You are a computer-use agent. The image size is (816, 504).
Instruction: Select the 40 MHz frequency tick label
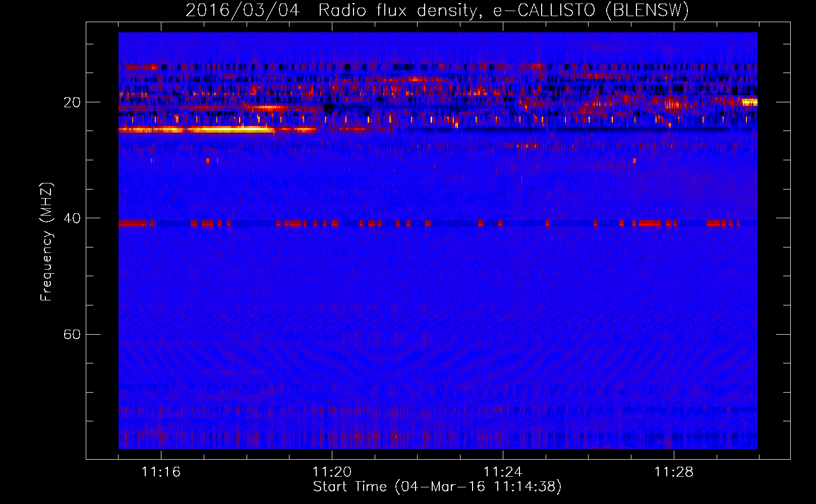tap(72, 218)
